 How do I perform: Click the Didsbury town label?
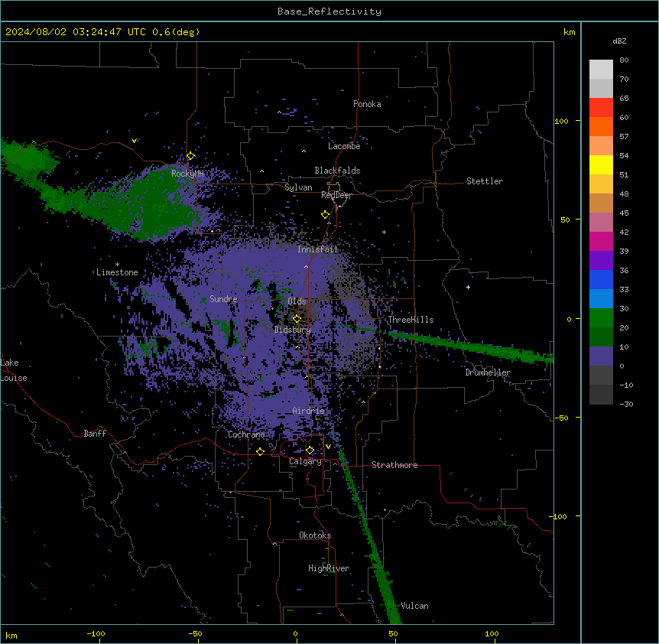coord(293,330)
